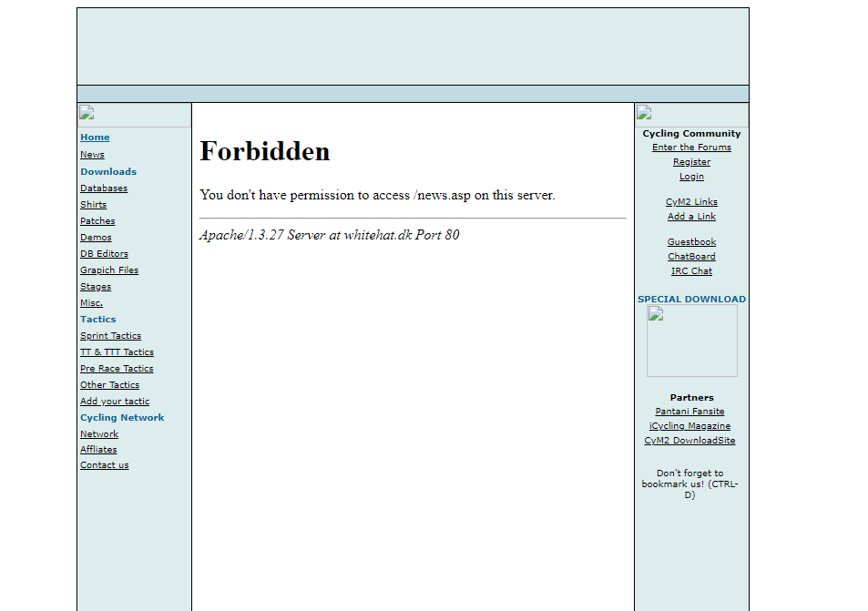Enter the Forums link
The height and width of the screenshot is (611, 868).
pos(691,148)
